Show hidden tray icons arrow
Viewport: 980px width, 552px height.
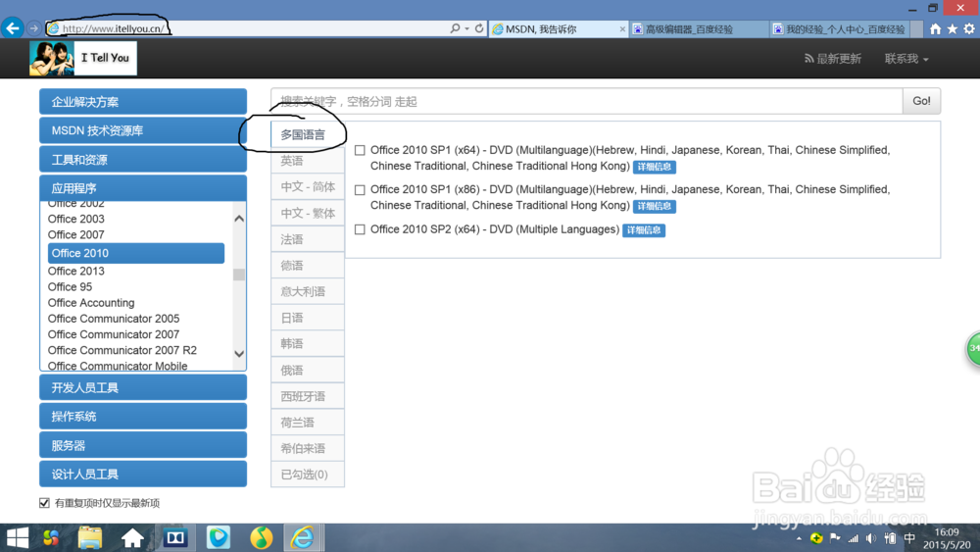799,538
